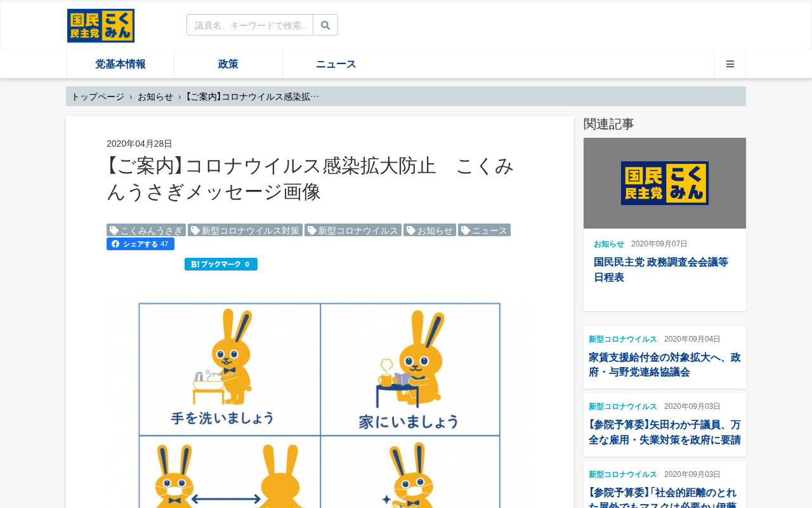
Task: Click 新型コロナウイルス label dated 2020年09月04日
Action: pos(623,339)
